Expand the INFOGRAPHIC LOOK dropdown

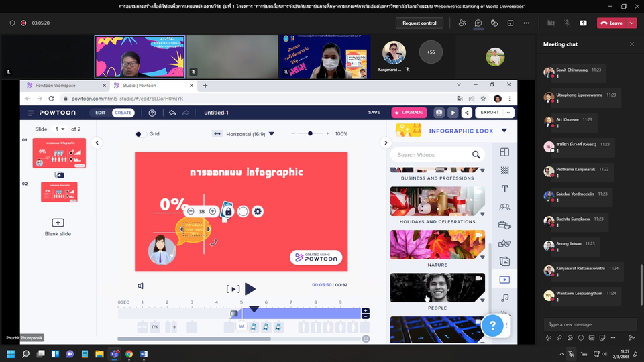[x=504, y=131]
